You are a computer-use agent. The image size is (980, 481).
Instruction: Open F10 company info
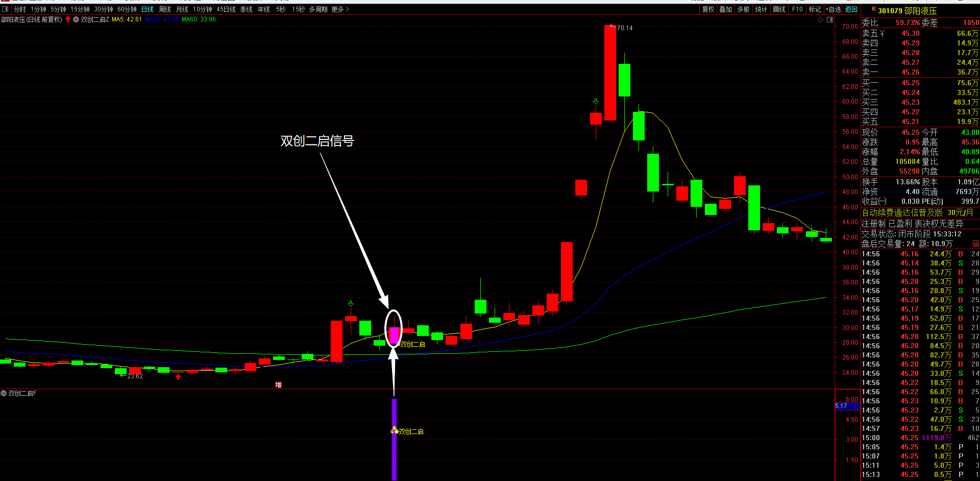[x=797, y=9]
